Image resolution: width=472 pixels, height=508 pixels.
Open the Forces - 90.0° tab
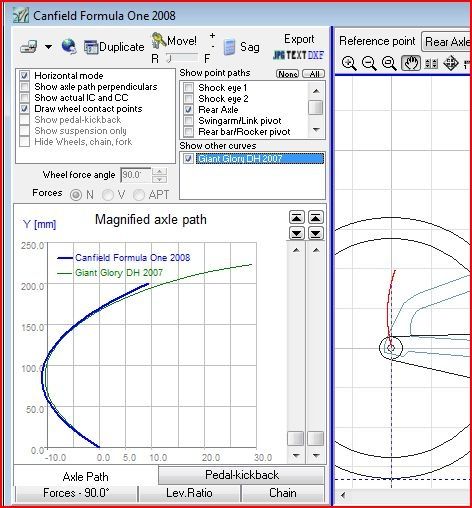pos(76,493)
